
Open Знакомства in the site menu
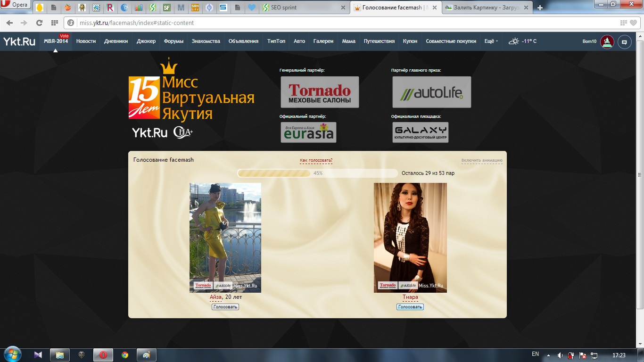(x=206, y=41)
